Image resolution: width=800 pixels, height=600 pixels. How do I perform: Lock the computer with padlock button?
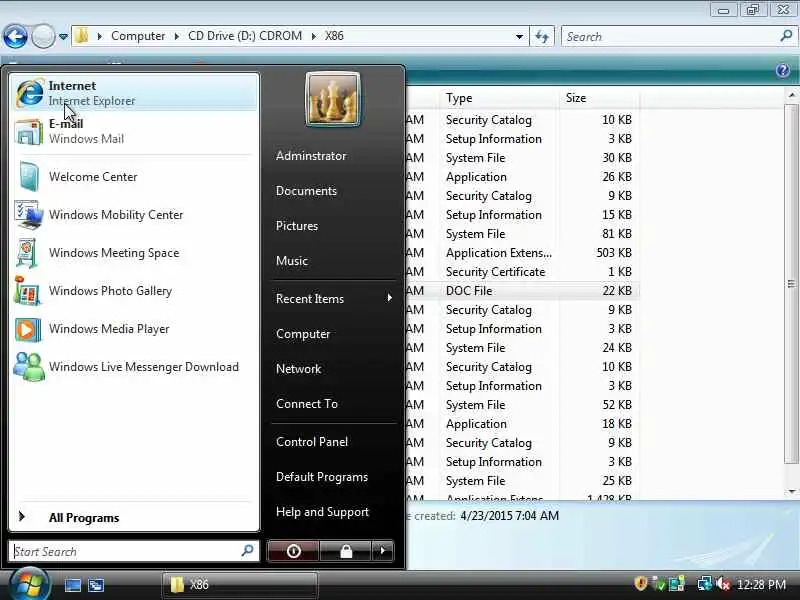[346, 551]
